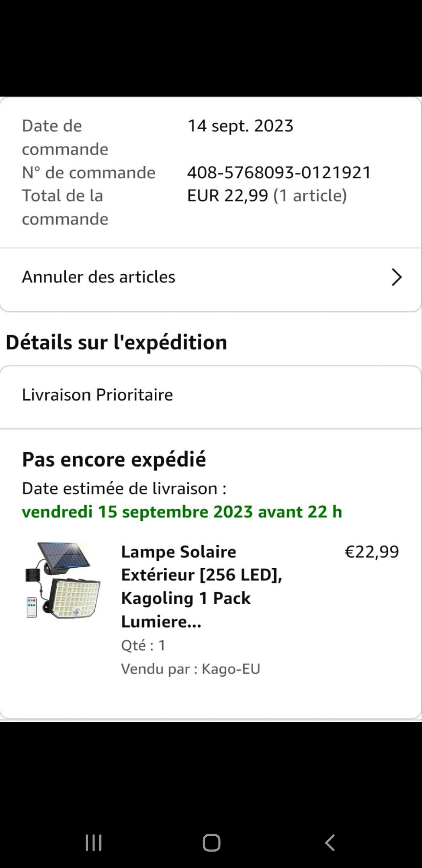Open the recent apps navigation icon

pyautogui.click(x=94, y=843)
